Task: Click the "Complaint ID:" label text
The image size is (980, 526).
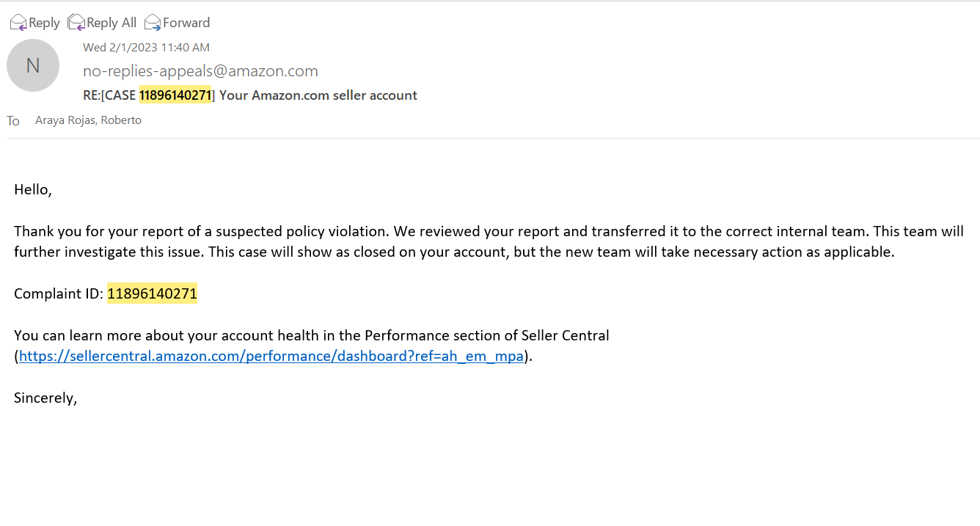Action: coord(59,294)
